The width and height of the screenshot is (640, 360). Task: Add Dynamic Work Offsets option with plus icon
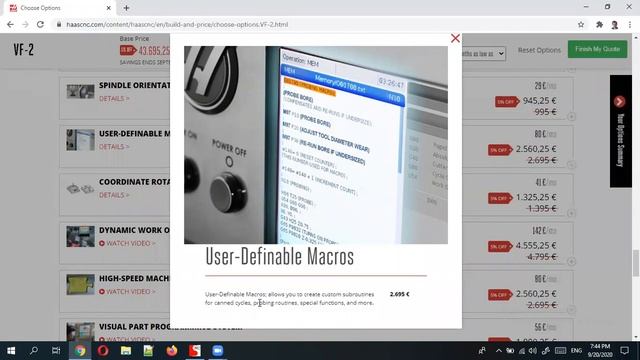[x=571, y=261]
